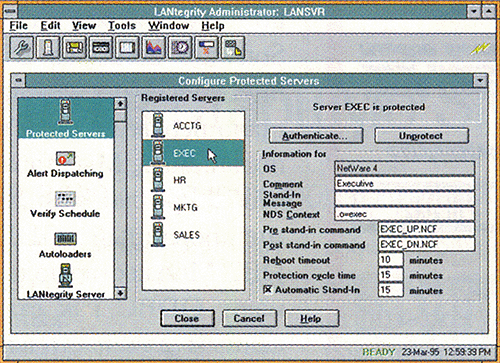Open the File menu

tap(19, 26)
